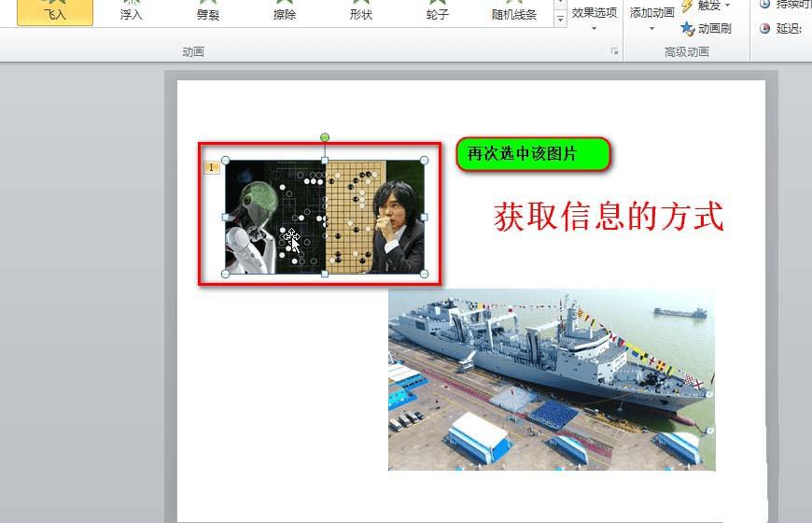Image resolution: width=812 pixels, height=523 pixels.
Task: Apply the 擦除 wipe animation
Action: coord(285,12)
